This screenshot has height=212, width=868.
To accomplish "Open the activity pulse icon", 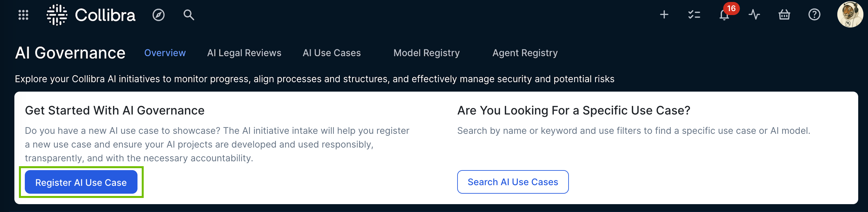I will [x=754, y=14].
